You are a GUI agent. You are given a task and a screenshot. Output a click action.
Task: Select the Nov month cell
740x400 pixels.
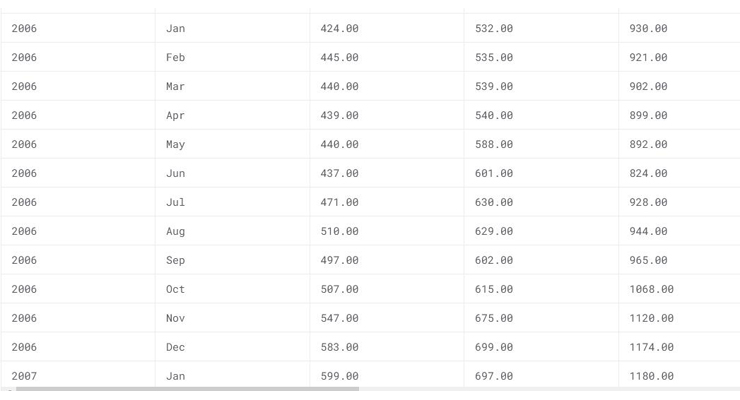point(232,318)
